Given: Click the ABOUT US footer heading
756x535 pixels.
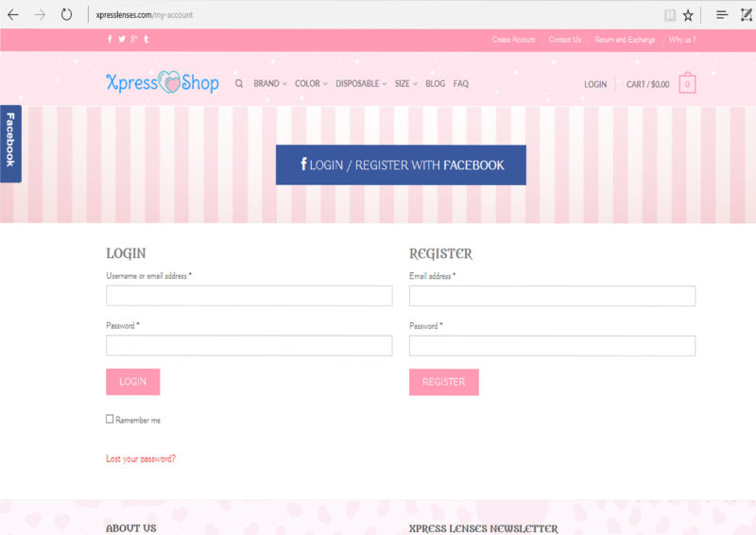Looking at the screenshot, I should [x=131, y=527].
